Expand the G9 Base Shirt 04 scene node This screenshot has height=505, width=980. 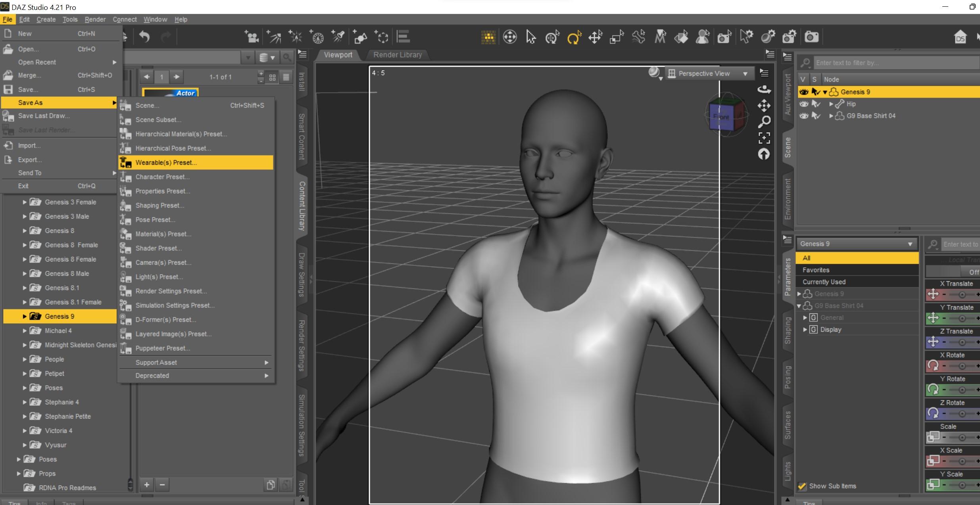click(831, 116)
